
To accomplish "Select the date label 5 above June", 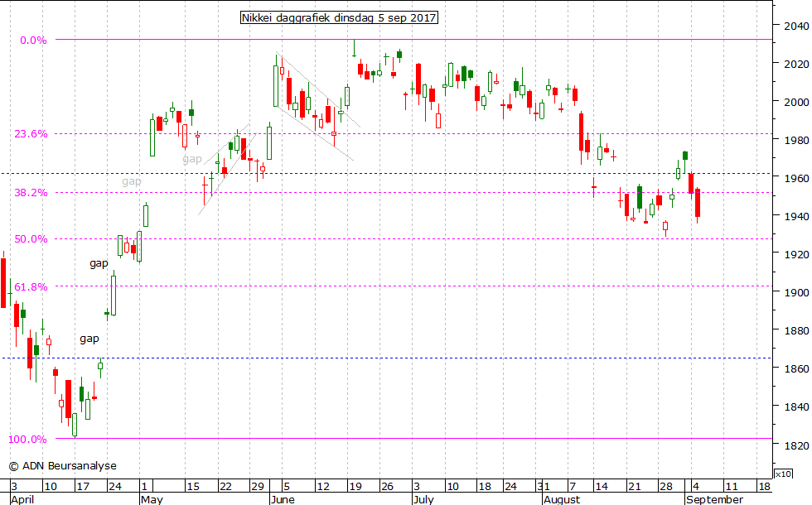I will (287, 487).
